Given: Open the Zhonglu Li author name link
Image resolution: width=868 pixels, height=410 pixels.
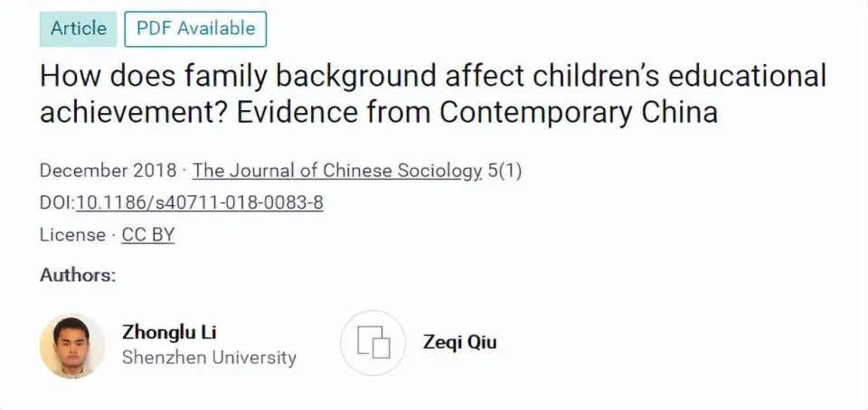Looking at the screenshot, I should click(169, 332).
